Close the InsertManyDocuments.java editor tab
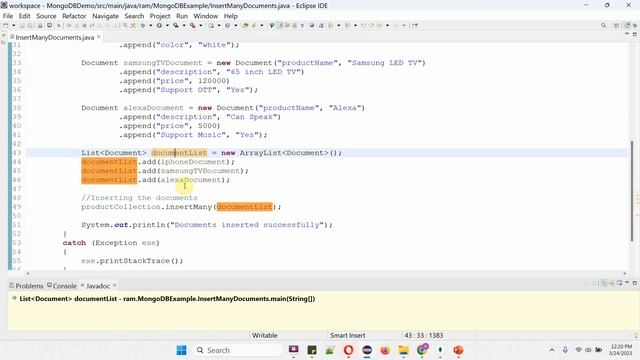 tap(99, 37)
